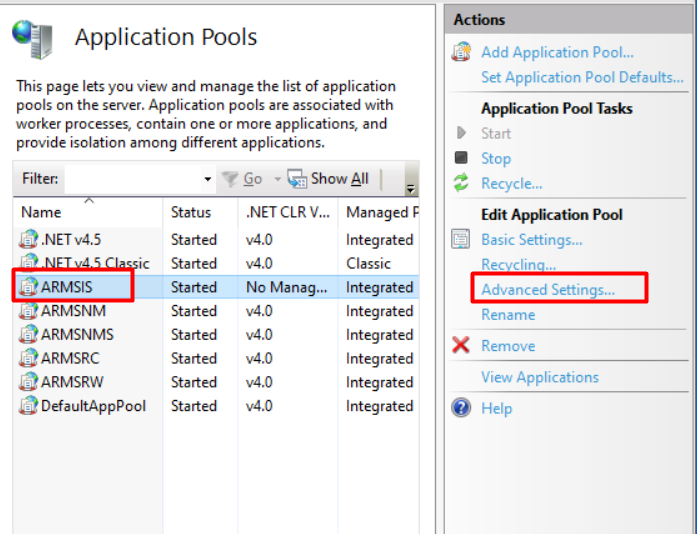Select the ARMSRW pool name
Image resolution: width=697 pixels, height=534 pixels.
pos(72,382)
